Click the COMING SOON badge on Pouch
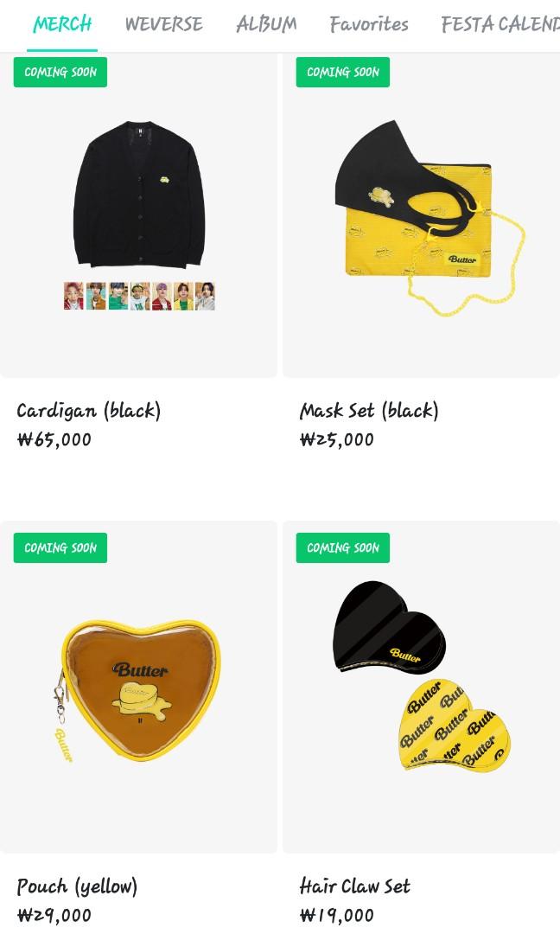 (x=60, y=548)
